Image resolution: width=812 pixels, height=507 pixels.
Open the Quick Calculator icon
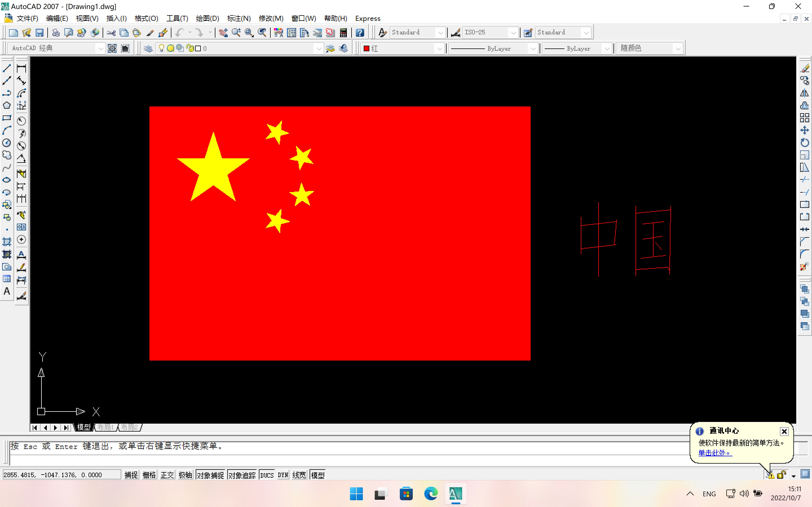(x=343, y=32)
